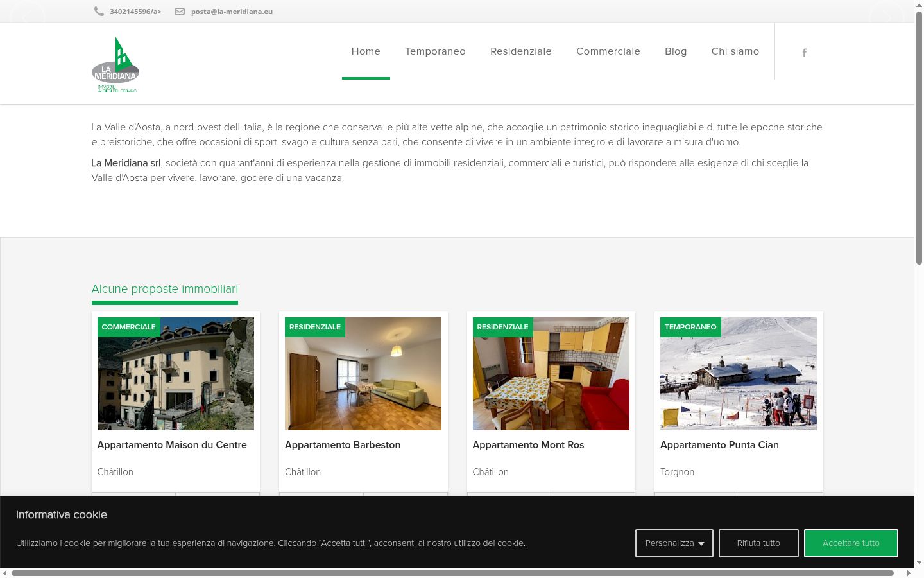Screen dimensions: 924x578
Task: Click the La Meridiana srl bold text
Action: pyautogui.click(x=126, y=163)
